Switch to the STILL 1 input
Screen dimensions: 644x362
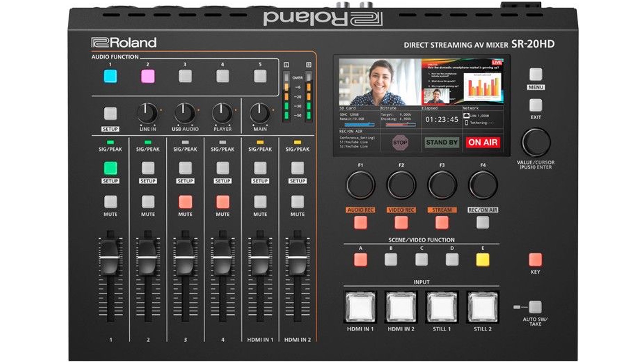pos(442,307)
